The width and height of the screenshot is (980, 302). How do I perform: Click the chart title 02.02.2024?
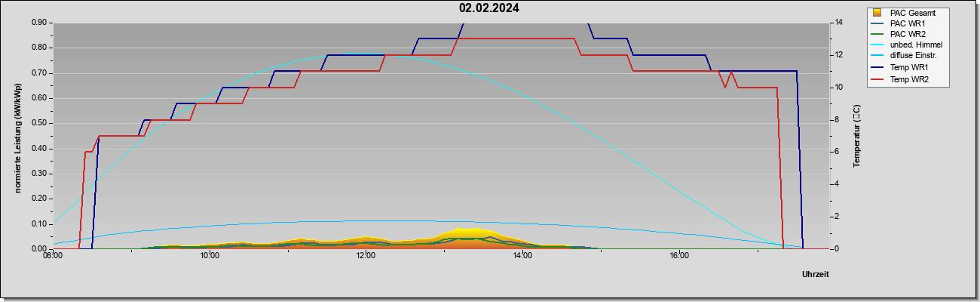[x=489, y=9]
